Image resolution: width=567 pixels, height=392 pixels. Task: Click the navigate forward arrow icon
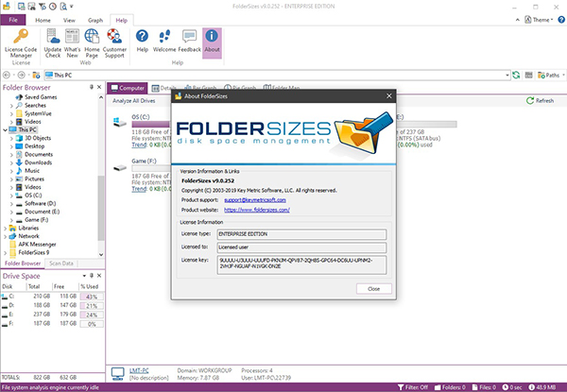[22, 76]
